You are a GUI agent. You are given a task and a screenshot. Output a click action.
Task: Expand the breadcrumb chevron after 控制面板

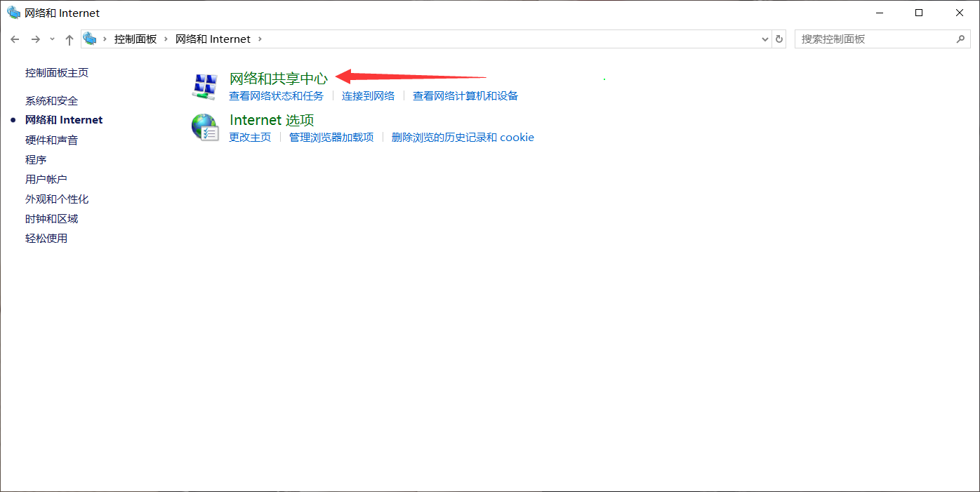(166, 39)
